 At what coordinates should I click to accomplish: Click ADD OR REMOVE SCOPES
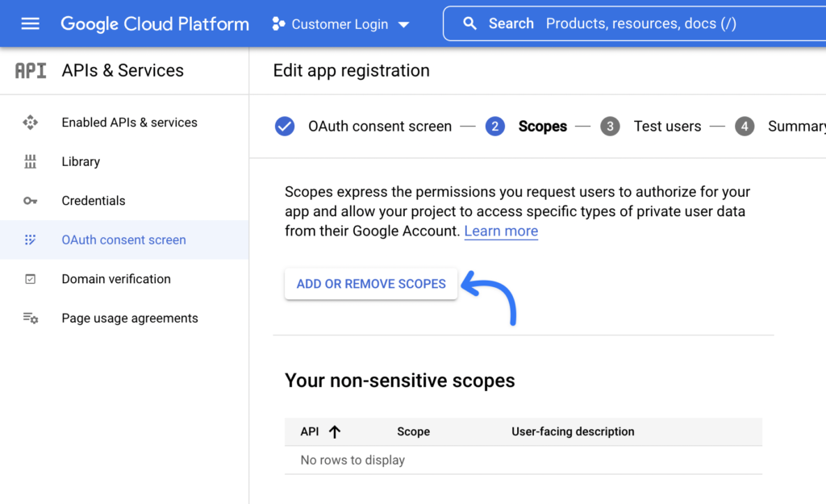tap(370, 284)
